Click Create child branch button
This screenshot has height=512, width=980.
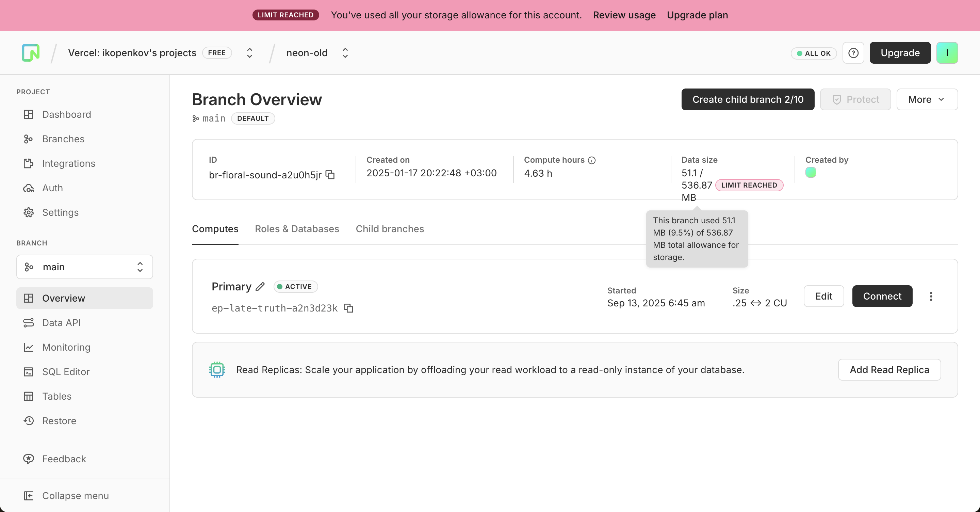[748, 99]
